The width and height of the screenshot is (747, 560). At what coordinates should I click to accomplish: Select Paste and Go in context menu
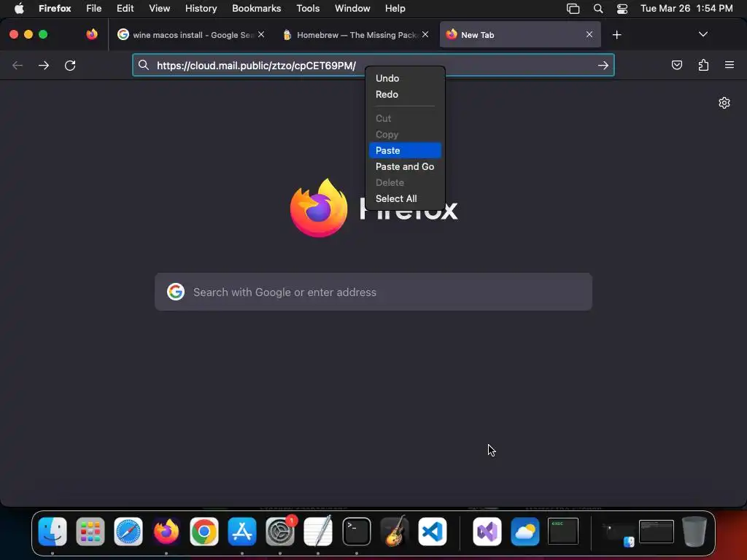coord(405,167)
